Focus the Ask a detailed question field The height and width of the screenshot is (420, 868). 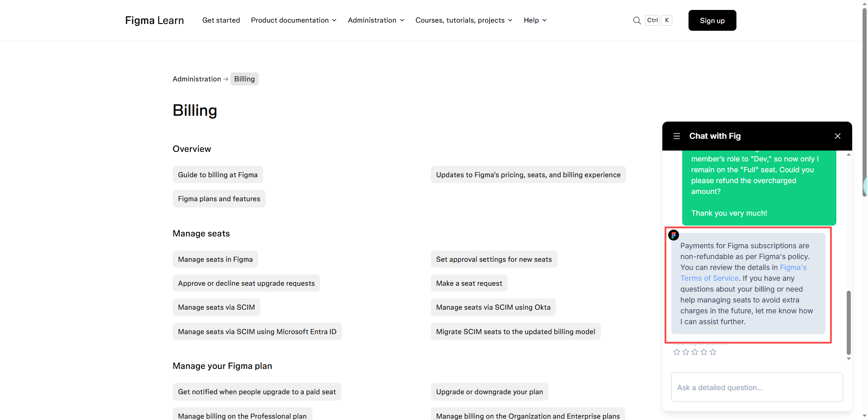point(757,387)
